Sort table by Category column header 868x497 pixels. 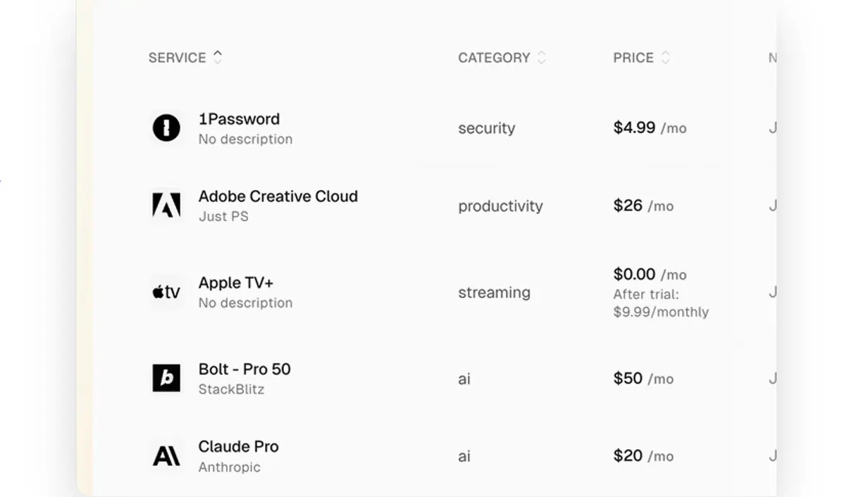click(x=494, y=58)
